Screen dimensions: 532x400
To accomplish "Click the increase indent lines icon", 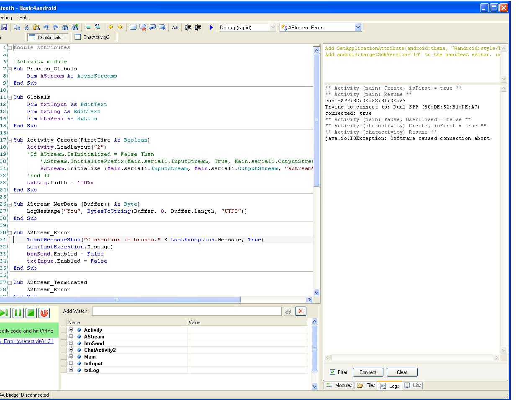I will [x=88, y=27].
